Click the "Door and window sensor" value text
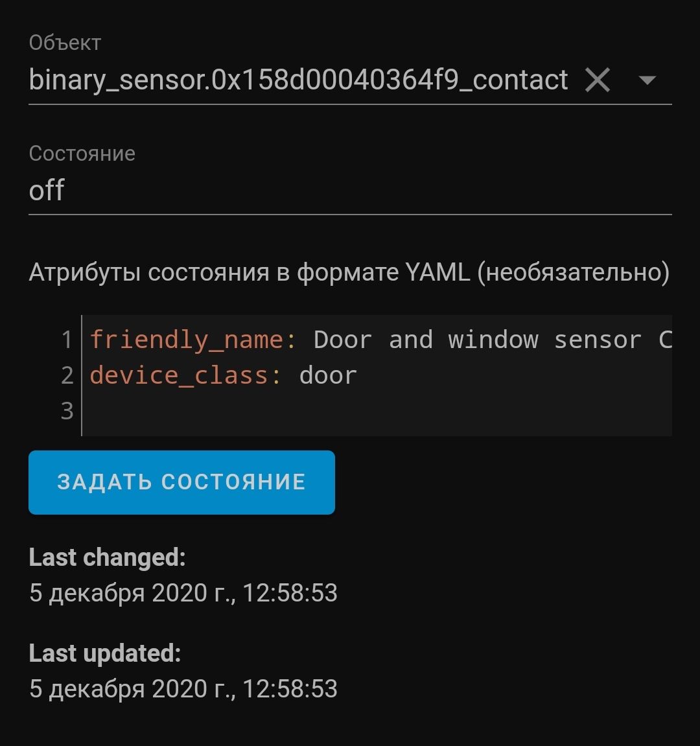This screenshot has height=746, width=700. (x=477, y=340)
